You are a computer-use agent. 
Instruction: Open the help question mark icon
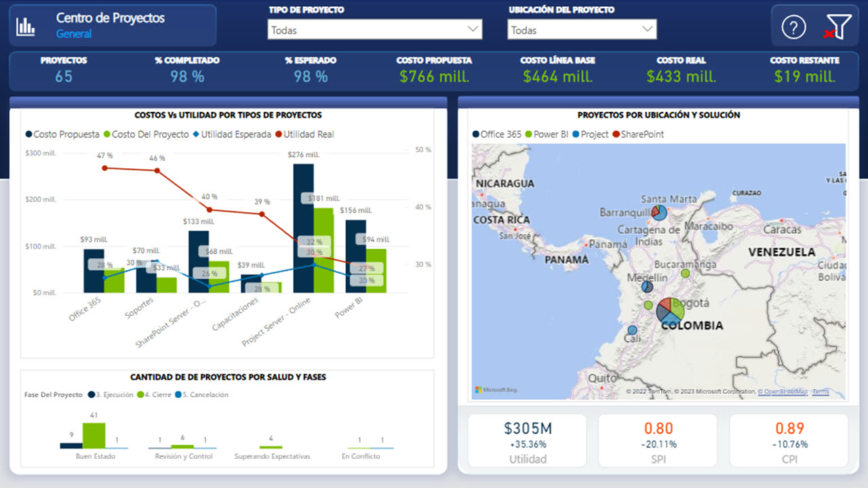click(x=793, y=27)
